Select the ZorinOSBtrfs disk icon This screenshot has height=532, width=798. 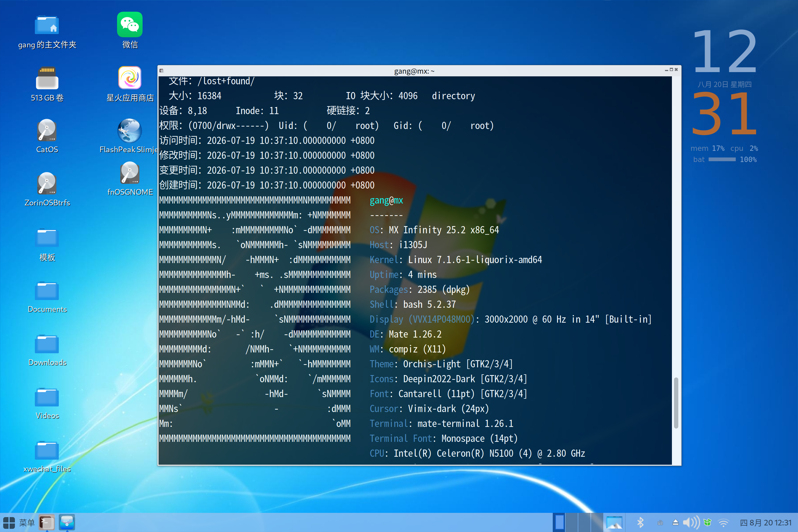tap(47, 183)
